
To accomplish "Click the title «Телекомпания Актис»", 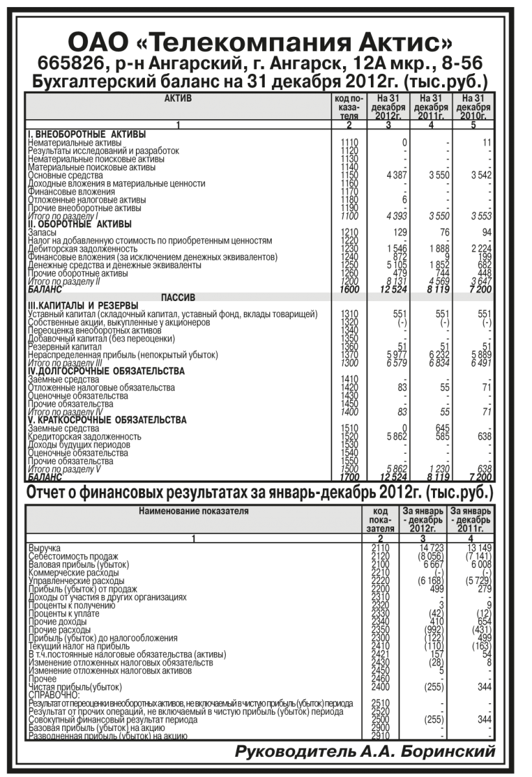I will pyautogui.click(x=260, y=44).
